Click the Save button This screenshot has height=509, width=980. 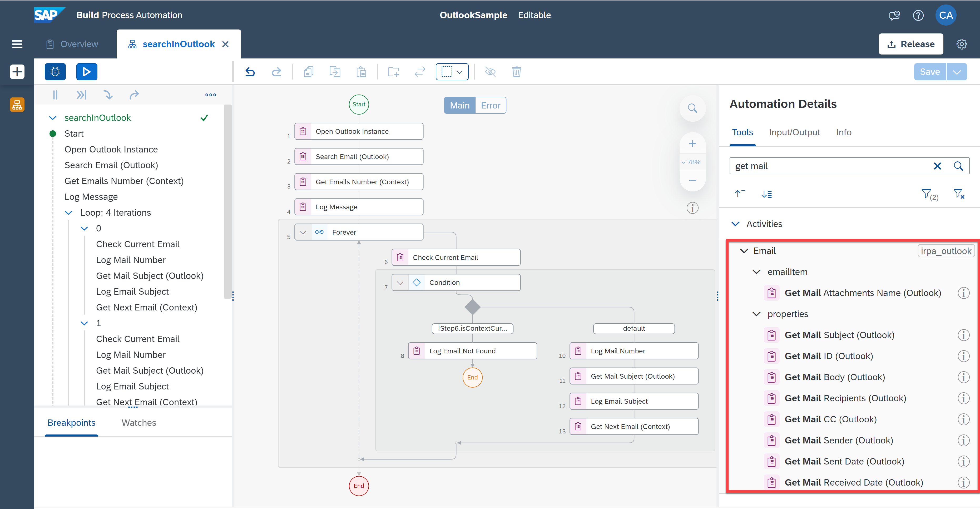point(930,72)
